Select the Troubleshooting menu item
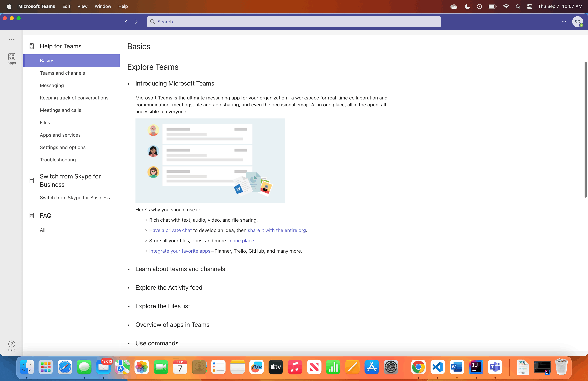The image size is (588, 381). [x=58, y=160]
